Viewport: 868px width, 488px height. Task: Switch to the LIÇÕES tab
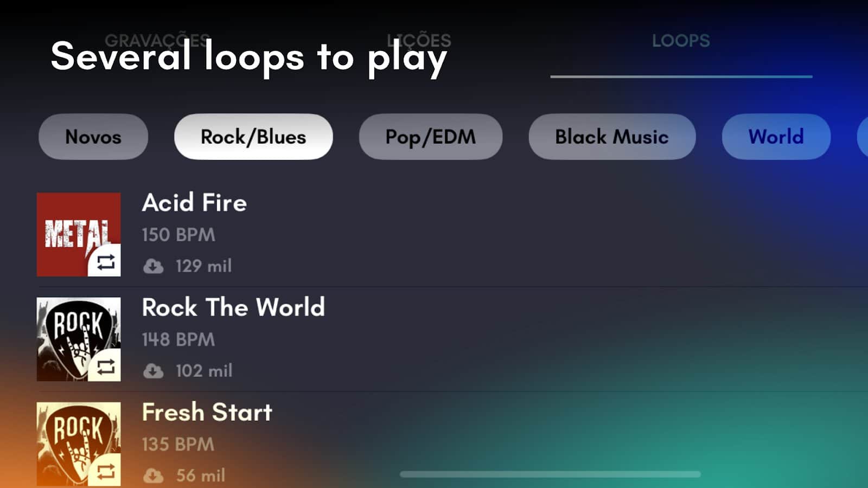pos(419,41)
